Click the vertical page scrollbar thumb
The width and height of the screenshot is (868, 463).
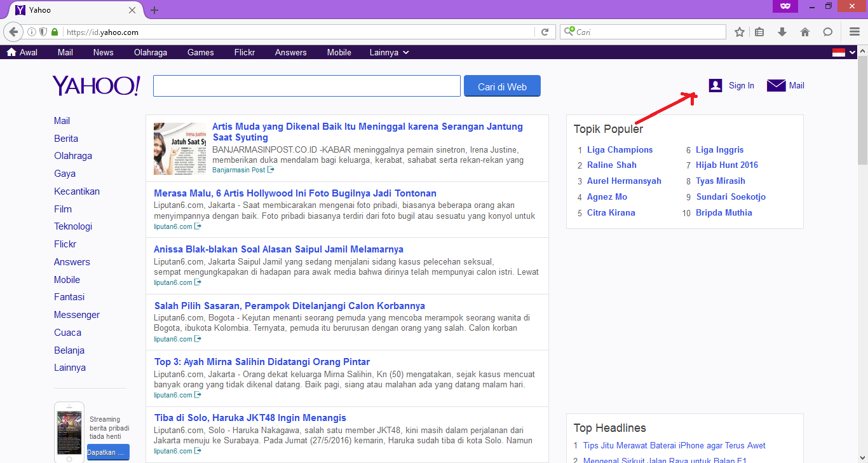point(862,111)
